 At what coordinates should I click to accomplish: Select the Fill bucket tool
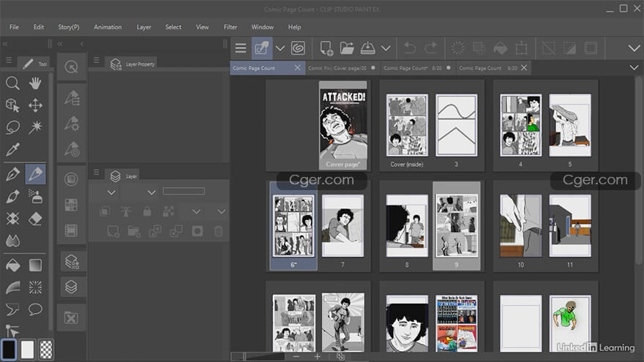(12, 265)
